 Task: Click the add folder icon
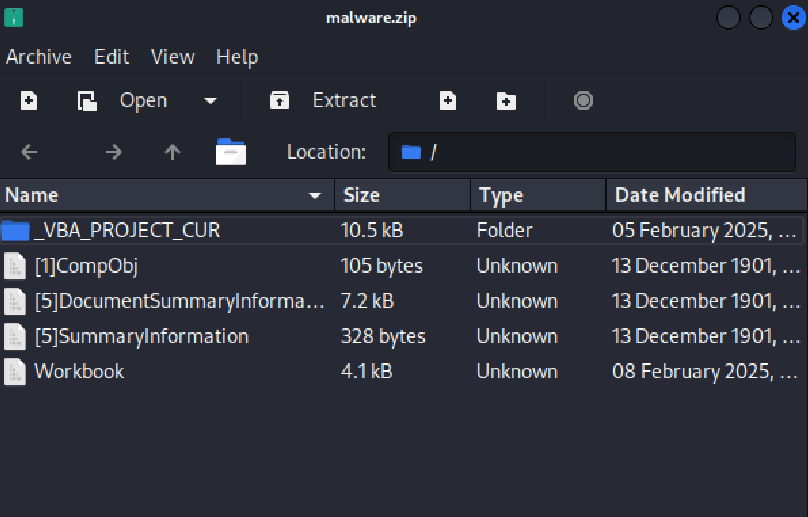click(x=506, y=101)
